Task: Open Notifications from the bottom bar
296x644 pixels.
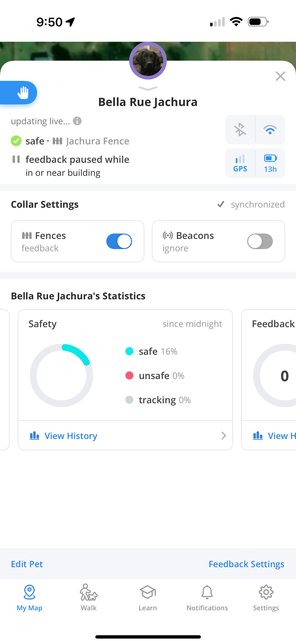Action: point(207,596)
